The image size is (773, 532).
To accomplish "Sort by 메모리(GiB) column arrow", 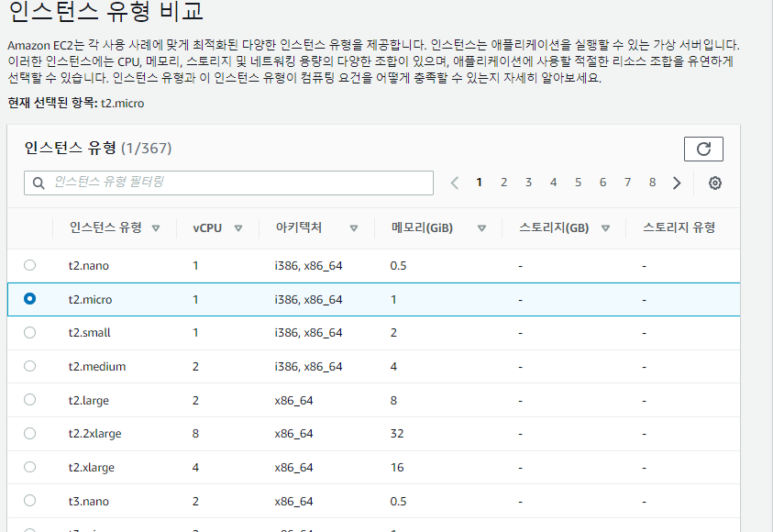I will click(x=481, y=228).
